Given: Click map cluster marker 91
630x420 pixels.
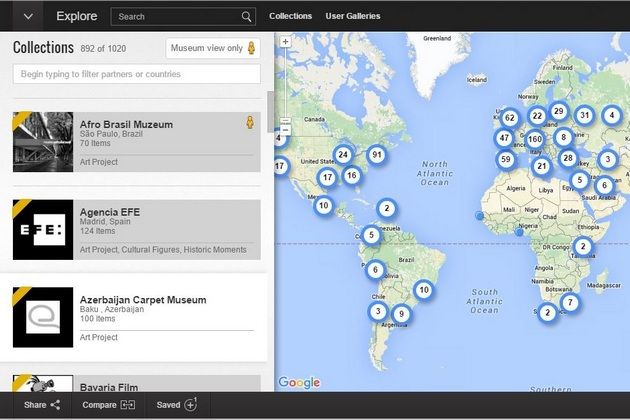Looking at the screenshot, I should [x=376, y=155].
